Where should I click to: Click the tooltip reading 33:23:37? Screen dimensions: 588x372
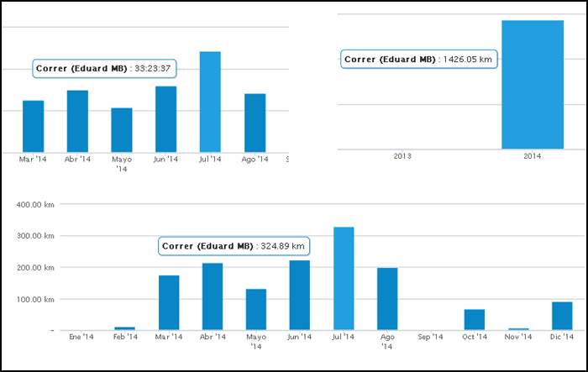coord(104,69)
